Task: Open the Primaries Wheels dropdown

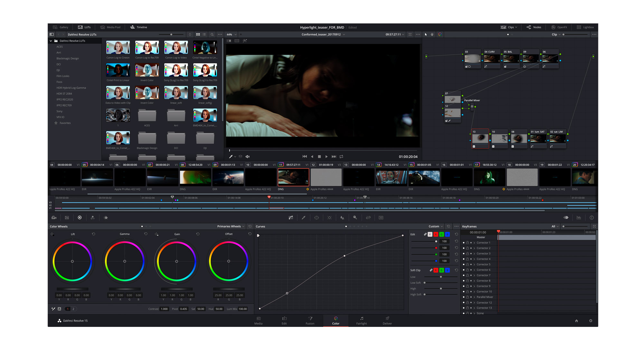Action: 231,226
